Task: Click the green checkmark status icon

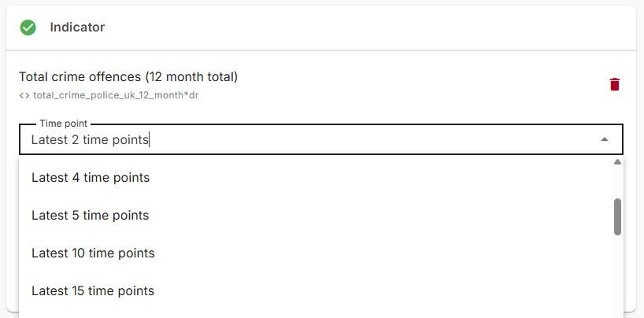Action: [28, 28]
